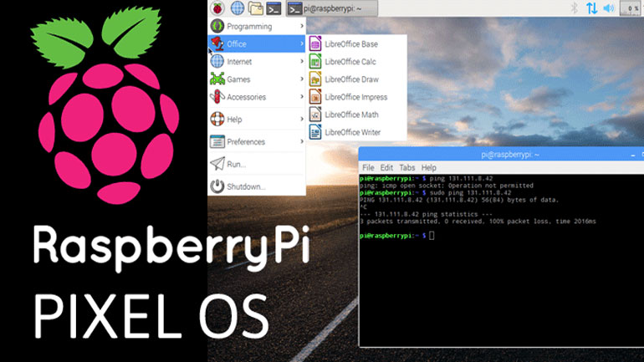The width and height of the screenshot is (644, 362).
Task: Expand the Help submenu arrow
Action: pyautogui.click(x=302, y=119)
